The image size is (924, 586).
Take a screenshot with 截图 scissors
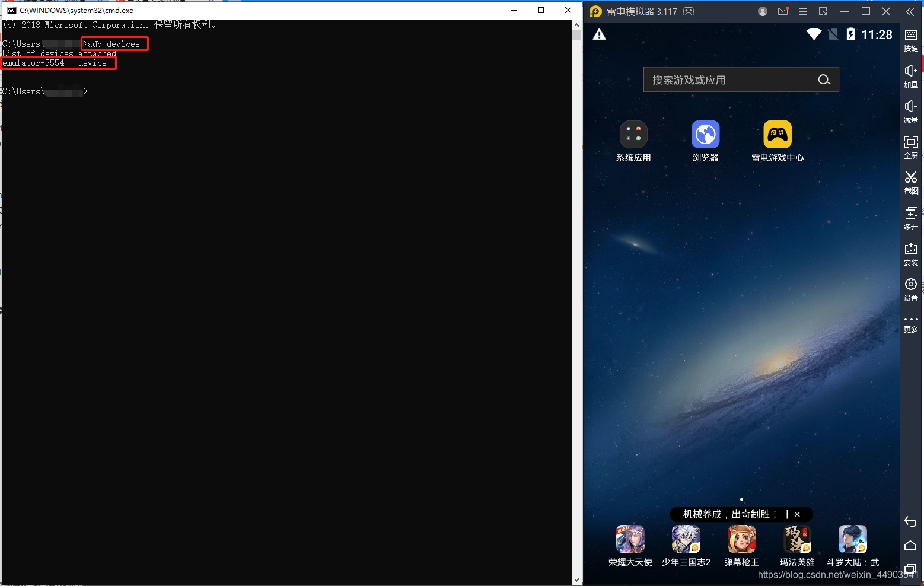click(911, 183)
